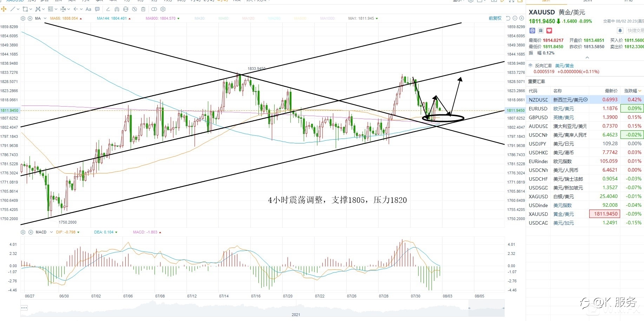Remove the MA indicator with its X
Image resolution: width=644 pixels, height=321 pixels.
click(x=30, y=18)
